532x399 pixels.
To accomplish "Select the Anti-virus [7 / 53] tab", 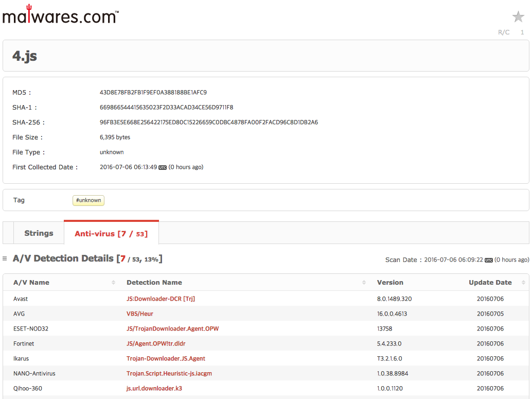I will [x=111, y=233].
